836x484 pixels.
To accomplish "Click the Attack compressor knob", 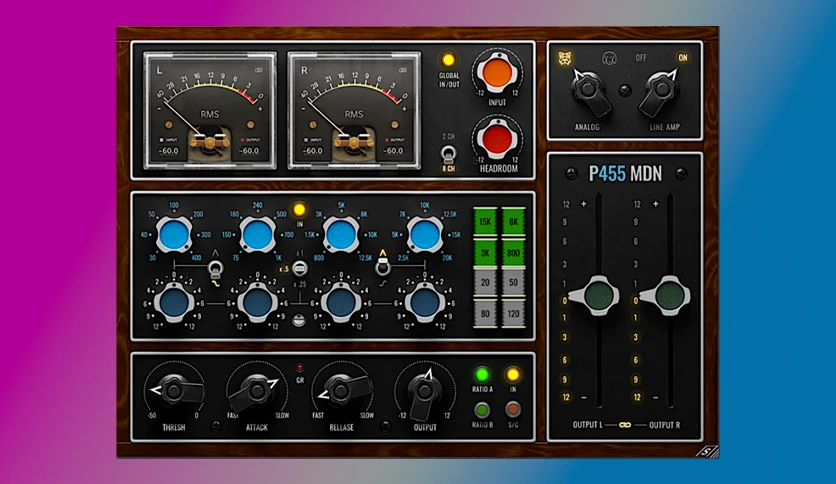I will coord(254,393).
